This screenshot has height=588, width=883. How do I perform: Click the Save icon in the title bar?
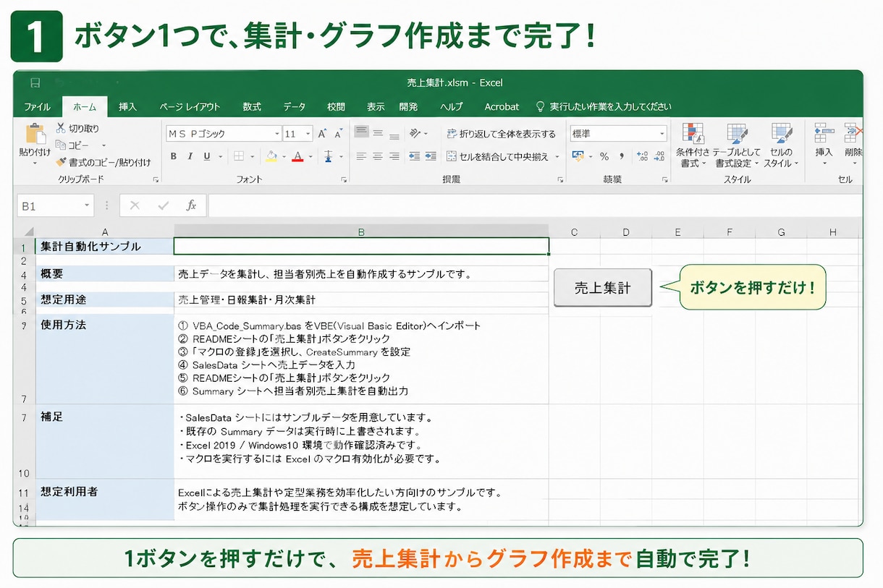35,83
